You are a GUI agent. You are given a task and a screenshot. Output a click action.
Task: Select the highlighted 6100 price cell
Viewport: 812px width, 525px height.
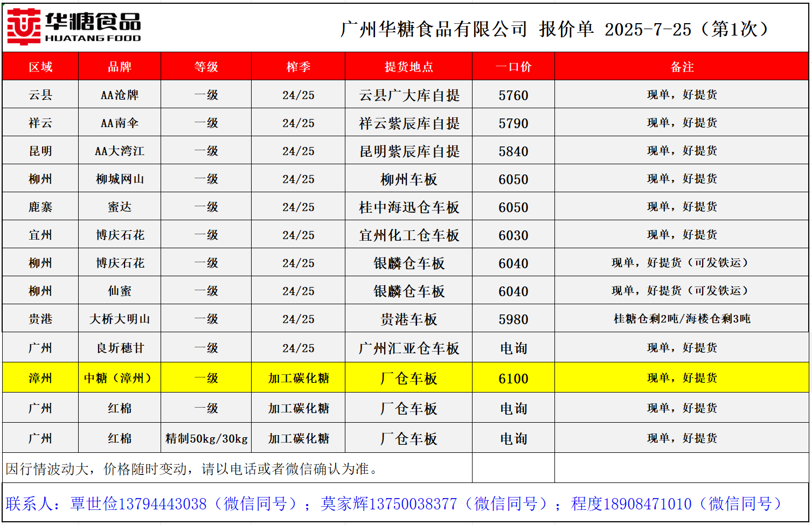[513, 379]
